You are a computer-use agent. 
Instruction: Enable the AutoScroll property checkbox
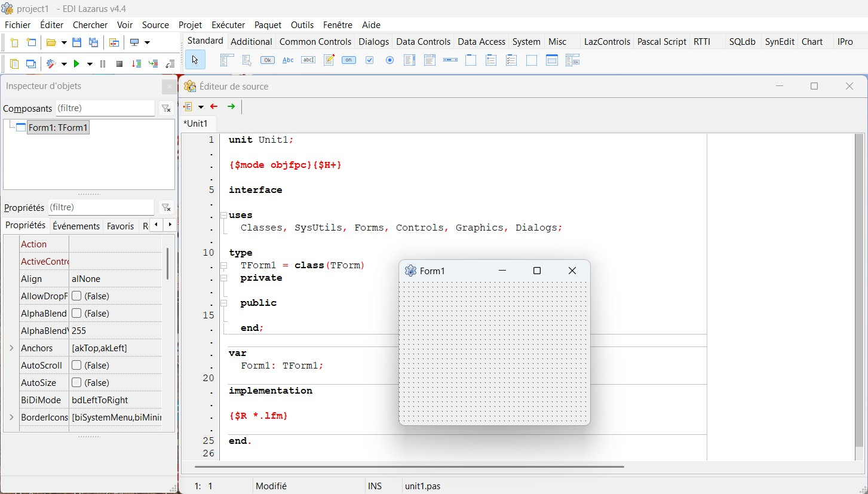click(x=76, y=366)
